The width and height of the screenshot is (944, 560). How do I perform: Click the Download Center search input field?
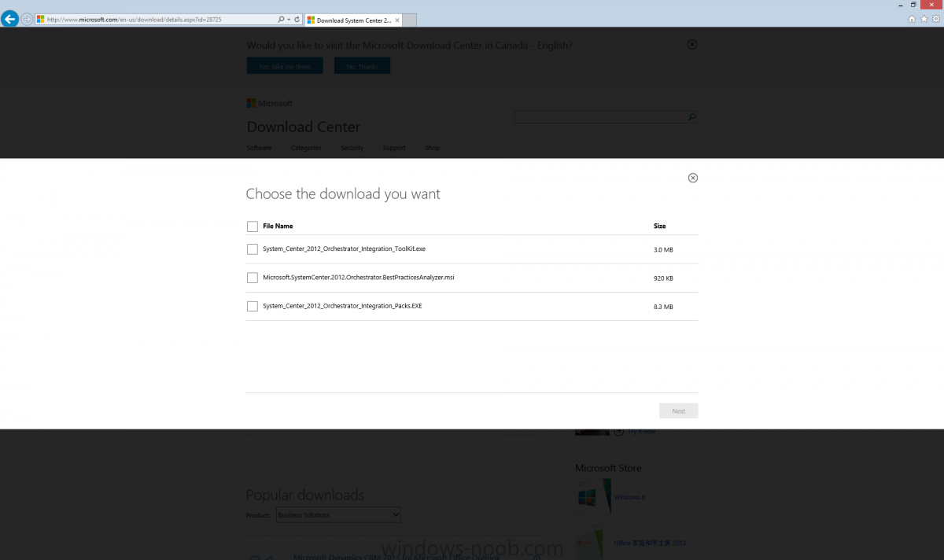(x=599, y=117)
